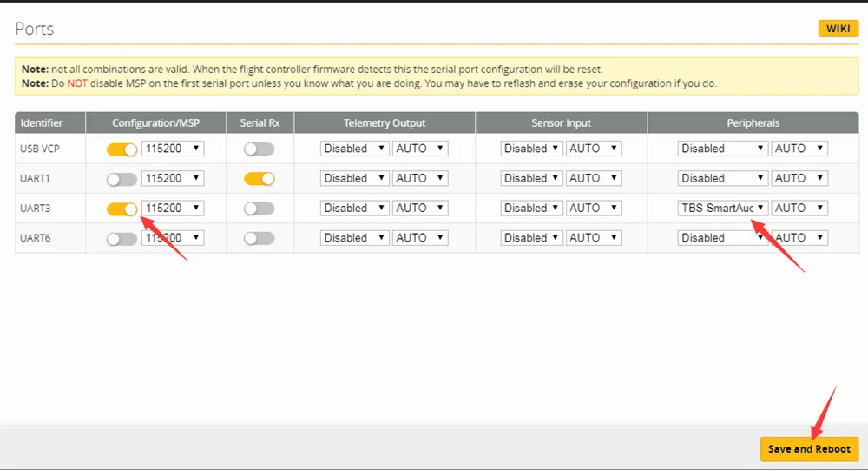Open USB VCP MSP baud rate dropdown
The image size is (868, 470).
pos(173,149)
